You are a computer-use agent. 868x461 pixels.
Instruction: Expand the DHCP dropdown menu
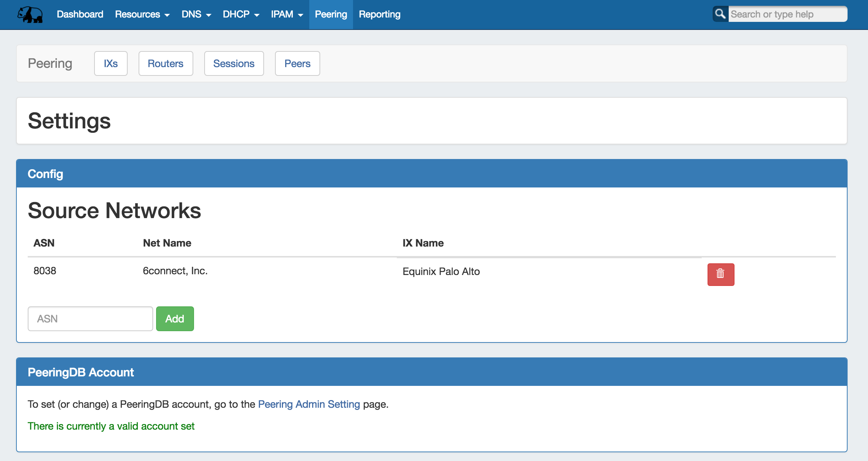(241, 15)
